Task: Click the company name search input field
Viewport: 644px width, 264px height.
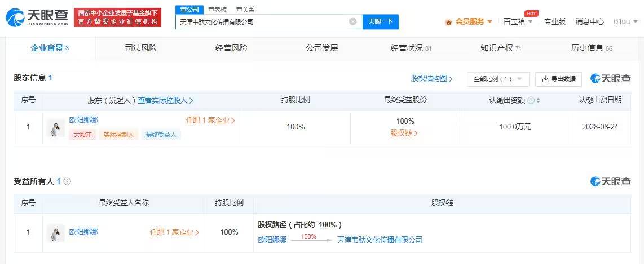Action: (x=262, y=22)
